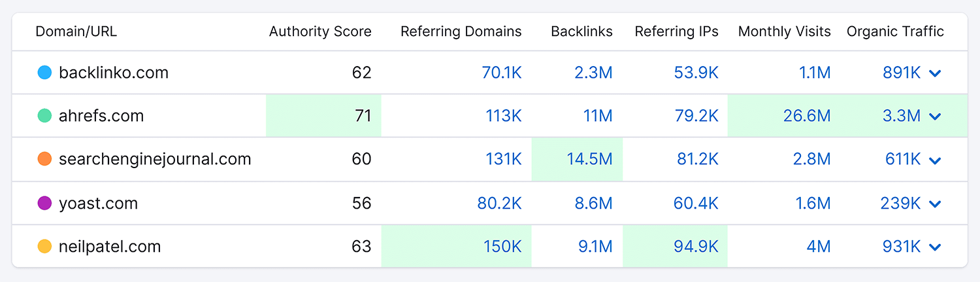This screenshot has height=282, width=980.
Task: Sort by the Backlinks column header
Action: [581, 31]
